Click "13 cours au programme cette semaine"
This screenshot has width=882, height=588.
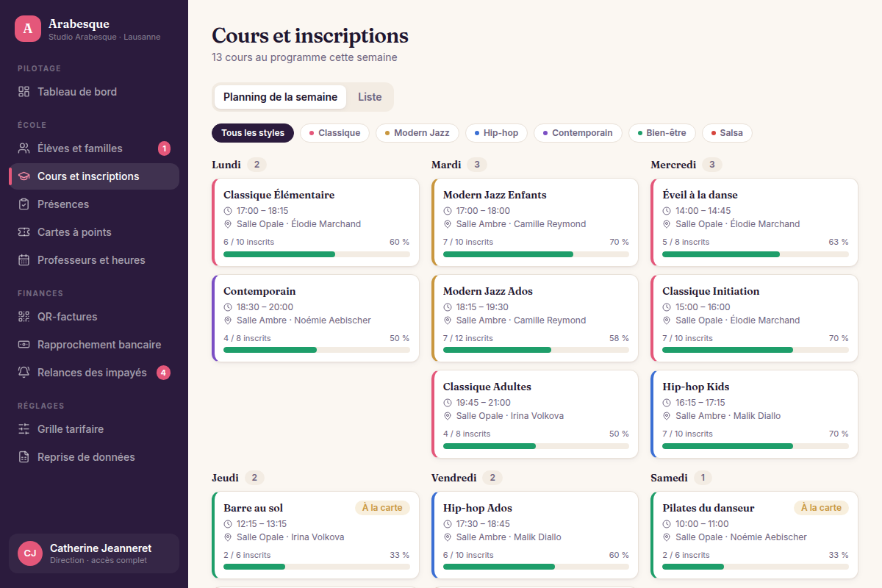304,57
